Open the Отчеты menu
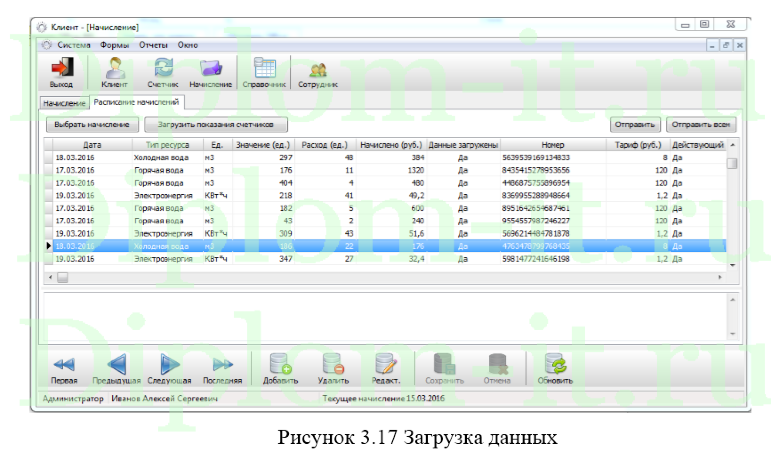The width and height of the screenshot is (771, 460). pyautogui.click(x=153, y=45)
